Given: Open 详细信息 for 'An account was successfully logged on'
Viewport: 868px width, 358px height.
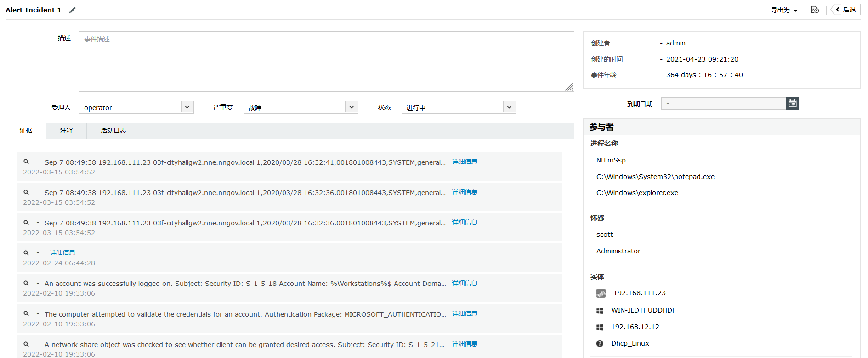Looking at the screenshot, I should [465, 283].
